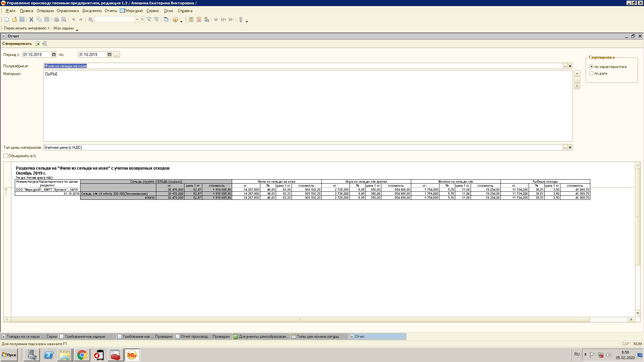Switch to 'Типы цен номенклатуры' window tab
644x362 pixels.
coord(318,337)
